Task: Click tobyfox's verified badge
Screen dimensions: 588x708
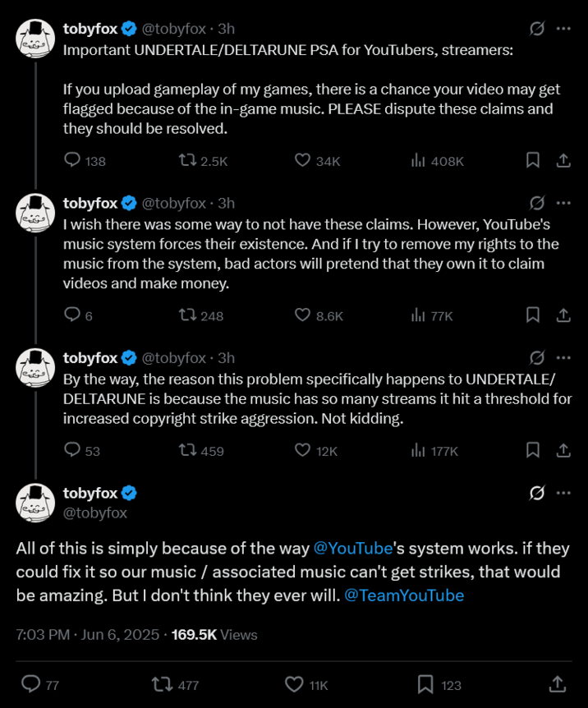Action: [x=128, y=28]
